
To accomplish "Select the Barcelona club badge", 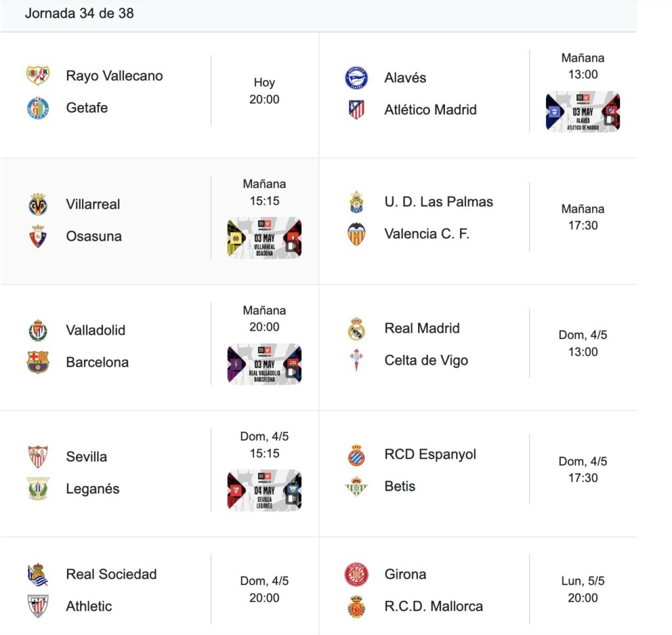I will coord(37,362).
